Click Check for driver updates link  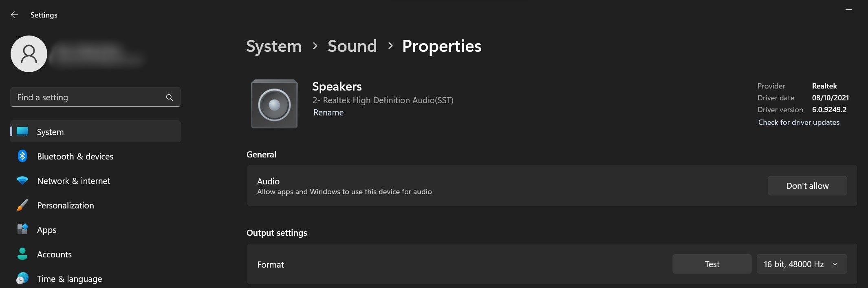point(799,122)
